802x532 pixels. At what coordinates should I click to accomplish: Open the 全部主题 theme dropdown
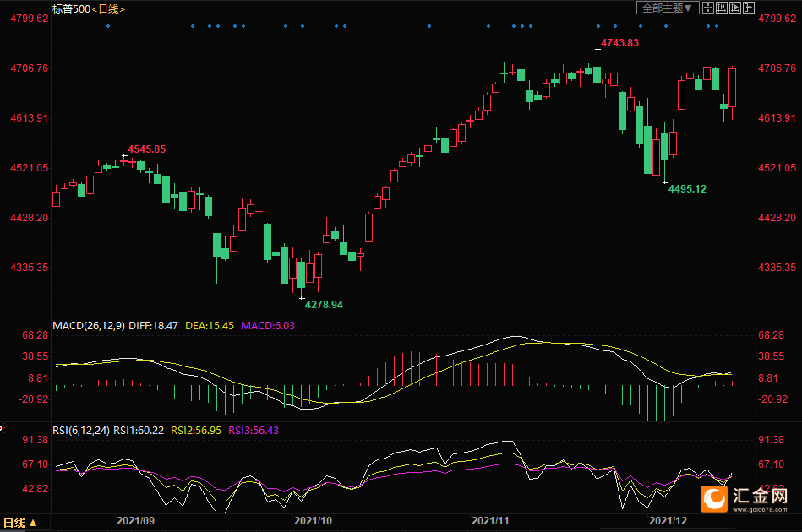coord(668,8)
